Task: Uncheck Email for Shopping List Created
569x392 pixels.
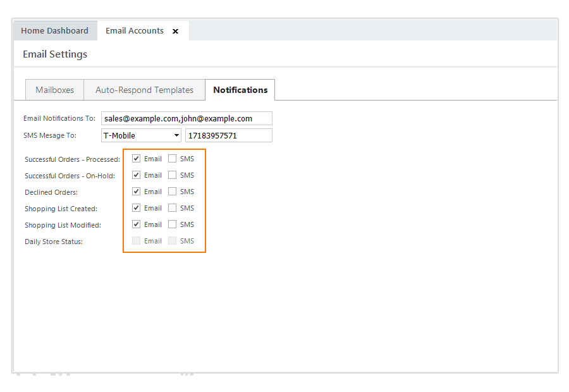Action: (x=136, y=208)
